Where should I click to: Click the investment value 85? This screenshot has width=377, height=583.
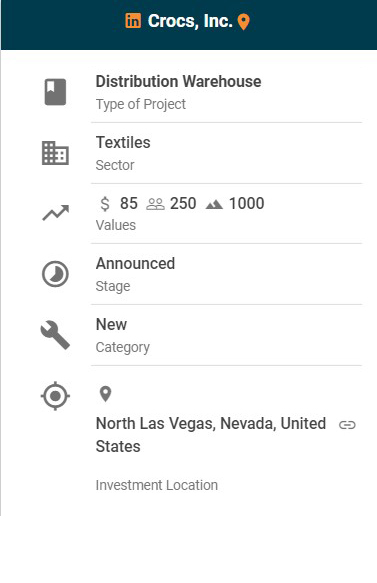(x=129, y=203)
